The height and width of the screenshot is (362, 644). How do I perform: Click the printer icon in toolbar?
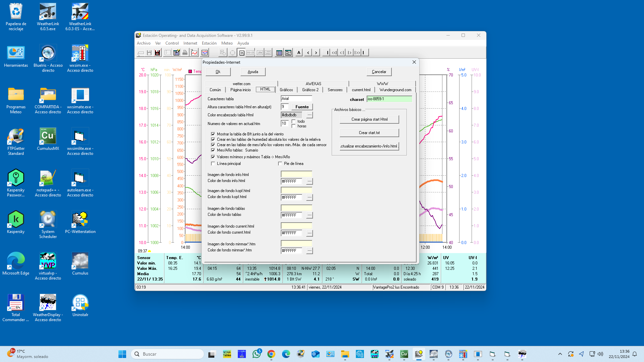point(185,53)
